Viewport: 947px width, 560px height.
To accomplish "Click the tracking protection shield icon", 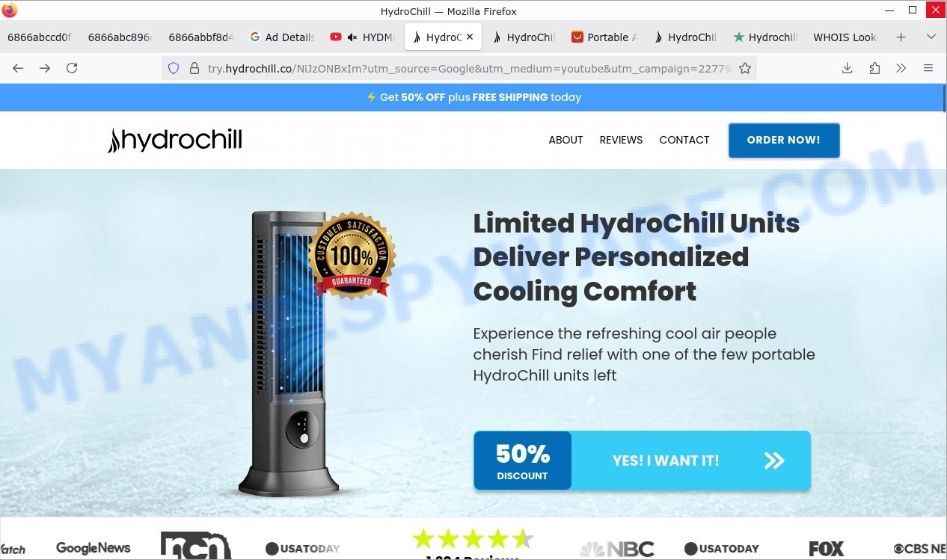I will (x=174, y=68).
